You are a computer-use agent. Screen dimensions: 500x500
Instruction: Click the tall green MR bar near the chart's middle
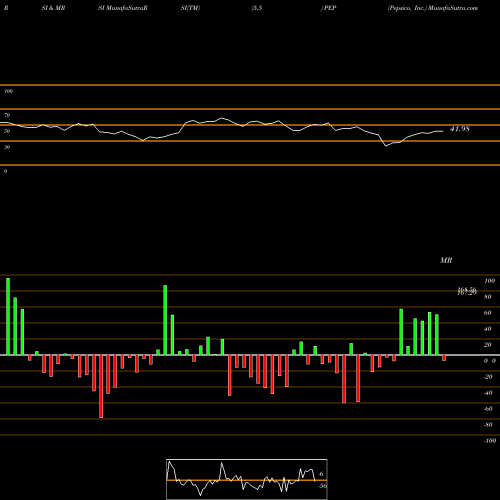165,320
